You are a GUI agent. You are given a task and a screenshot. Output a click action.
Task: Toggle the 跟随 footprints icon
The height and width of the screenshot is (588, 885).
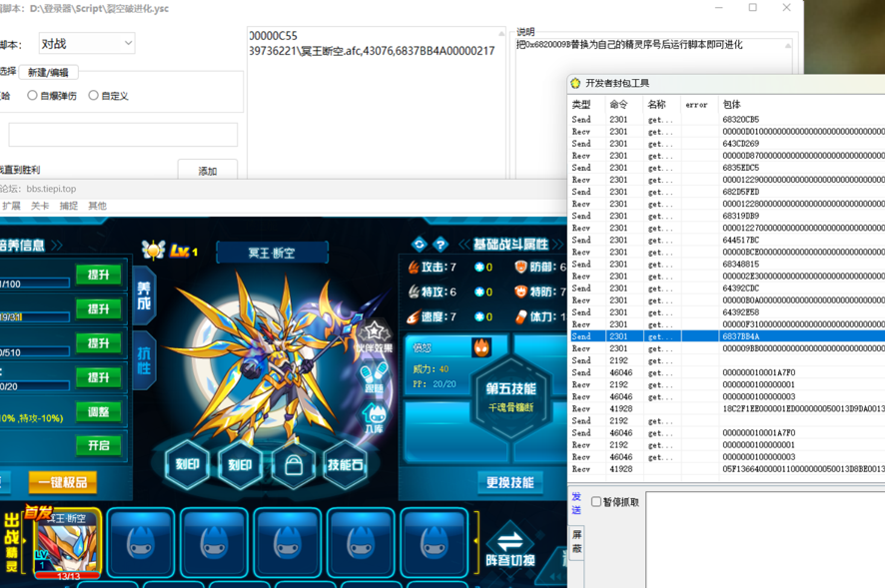coord(374,377)
